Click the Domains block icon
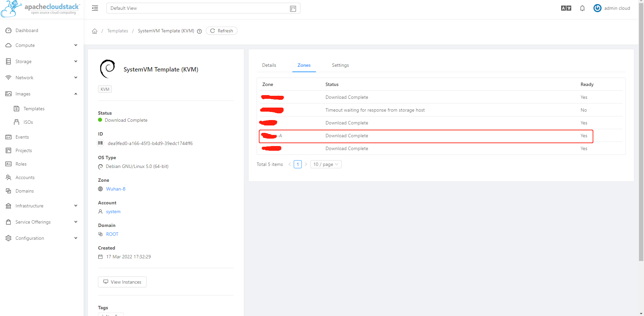Image resolution: width=644 pixels, height=316 pixels. pos(8,191)
